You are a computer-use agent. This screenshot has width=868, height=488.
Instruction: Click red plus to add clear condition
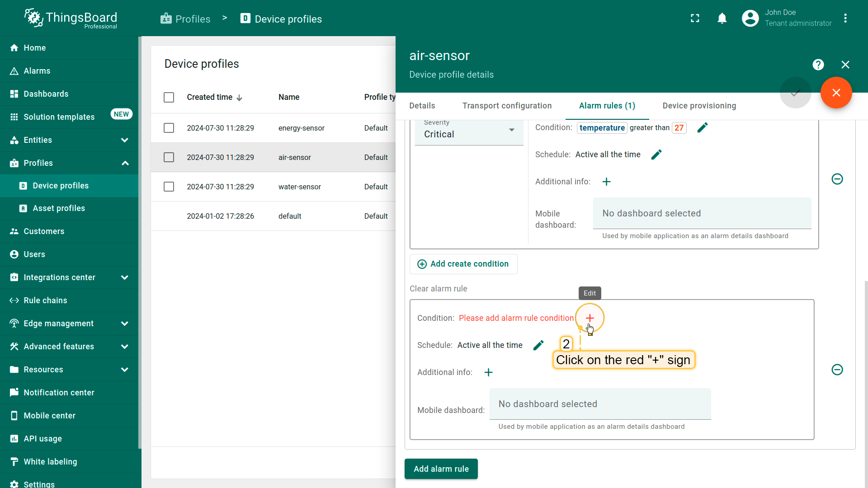(x=590, y=318)
